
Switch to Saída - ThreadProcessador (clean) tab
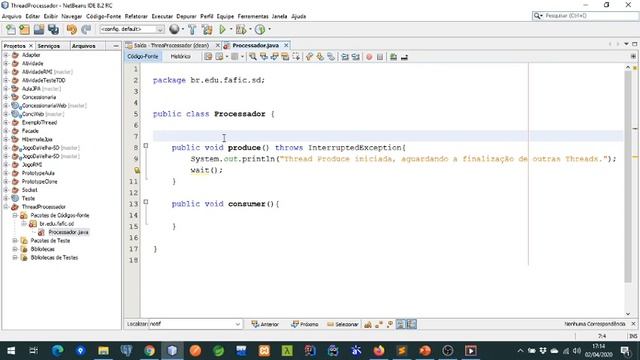click(x=171, y=45)
